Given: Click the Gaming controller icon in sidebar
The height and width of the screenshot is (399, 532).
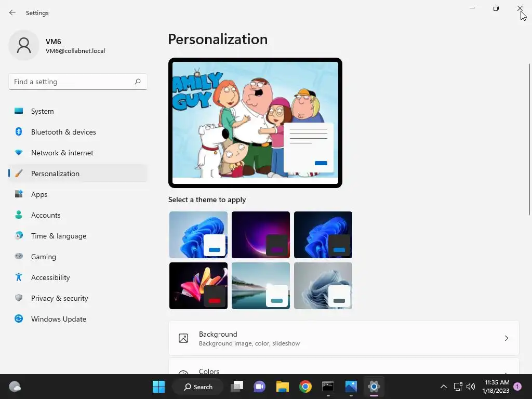Looking at the screenshot, I should point(19,256).
